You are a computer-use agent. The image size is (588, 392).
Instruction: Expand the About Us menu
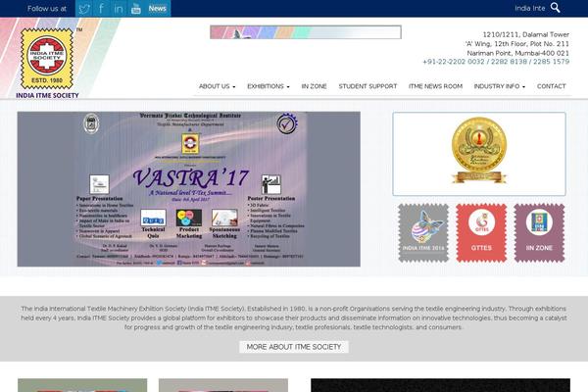[x=218, y=86]
